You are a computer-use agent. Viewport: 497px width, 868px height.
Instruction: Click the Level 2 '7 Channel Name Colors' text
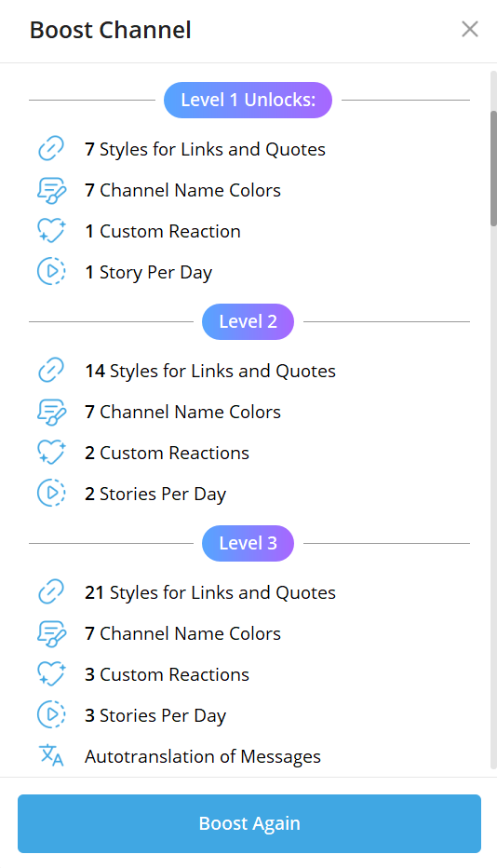tap(182, 413)
